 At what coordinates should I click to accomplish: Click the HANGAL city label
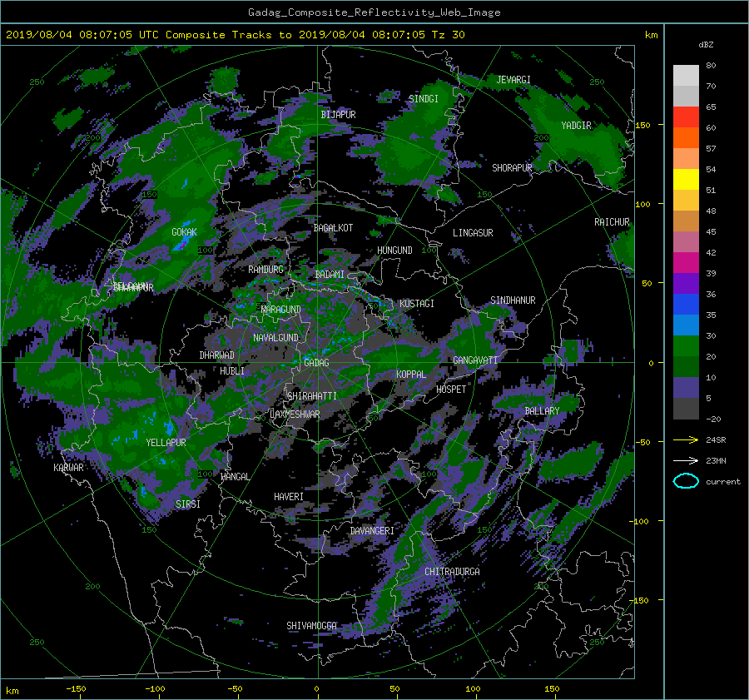(235, 477)
